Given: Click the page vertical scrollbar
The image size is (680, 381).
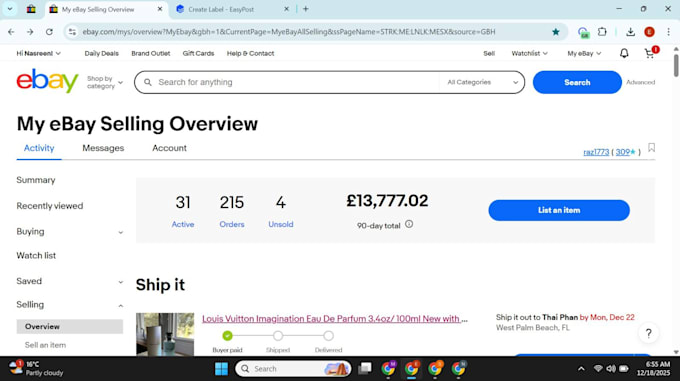Looking at the screenshot, I should pos(676,65).
